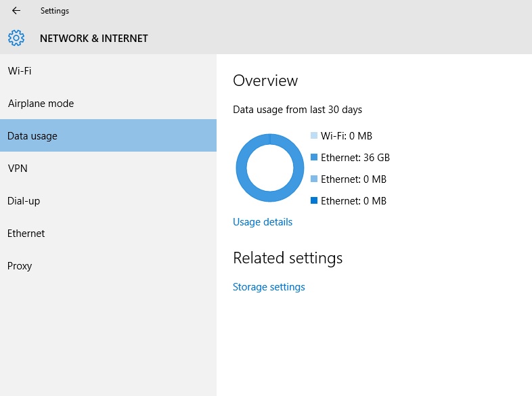Image resolution: width=532 pixels, height=396 pixels.
Task: Click the Settings gear icon
Action: point(16,38)
